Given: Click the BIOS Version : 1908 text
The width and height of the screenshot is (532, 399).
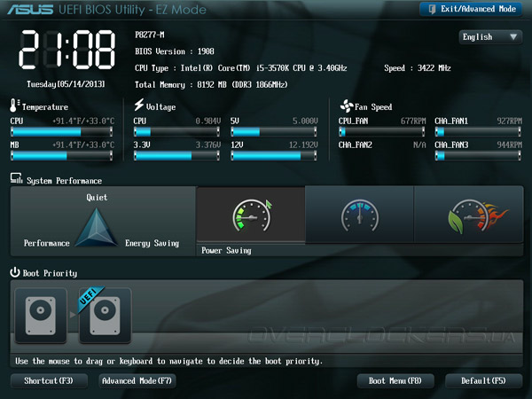Looking at the screenshot, I should pos(175,51).
